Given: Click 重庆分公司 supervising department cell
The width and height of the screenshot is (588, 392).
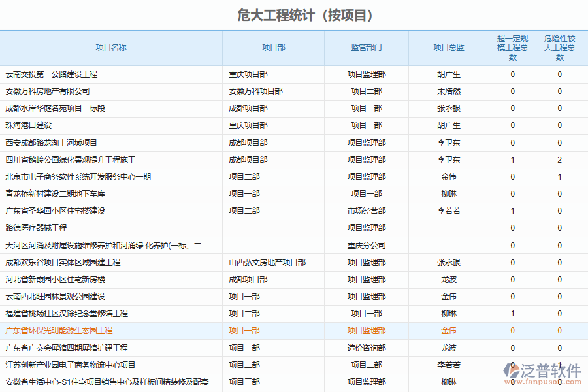Looking at the screenshot, I should [x=367, y=246].
